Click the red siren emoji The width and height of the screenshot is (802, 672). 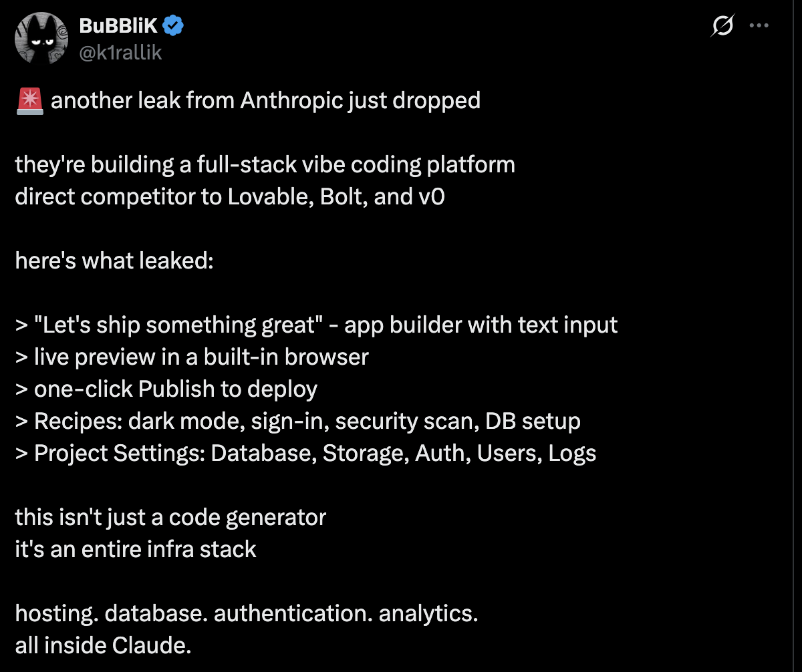click(x=29, y=100)
